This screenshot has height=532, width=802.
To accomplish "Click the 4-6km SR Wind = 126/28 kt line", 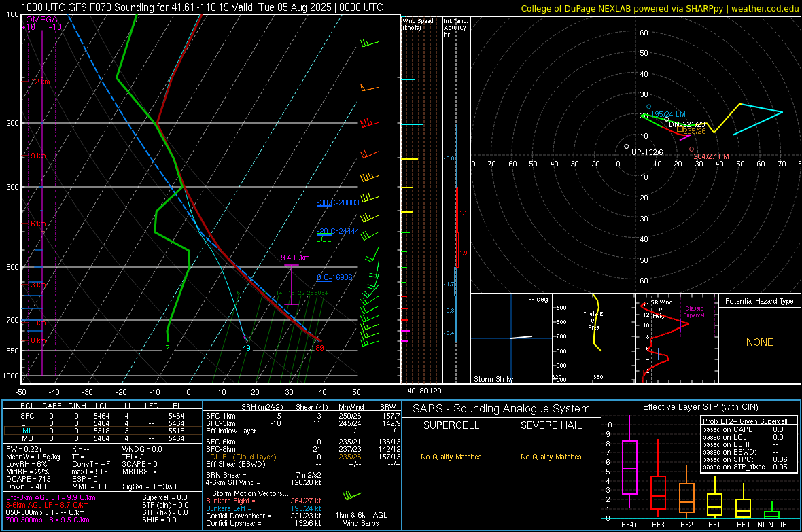I will pyautogui.click(x=264, y=483).
